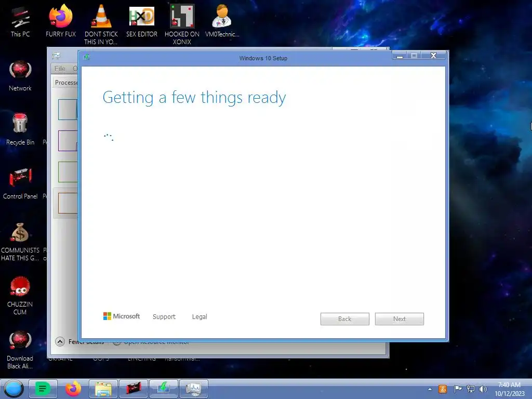Launch the CHUZZIN CUM red fuzzy icon
This screenshot has width=532, height=399.
coord(20,296)
